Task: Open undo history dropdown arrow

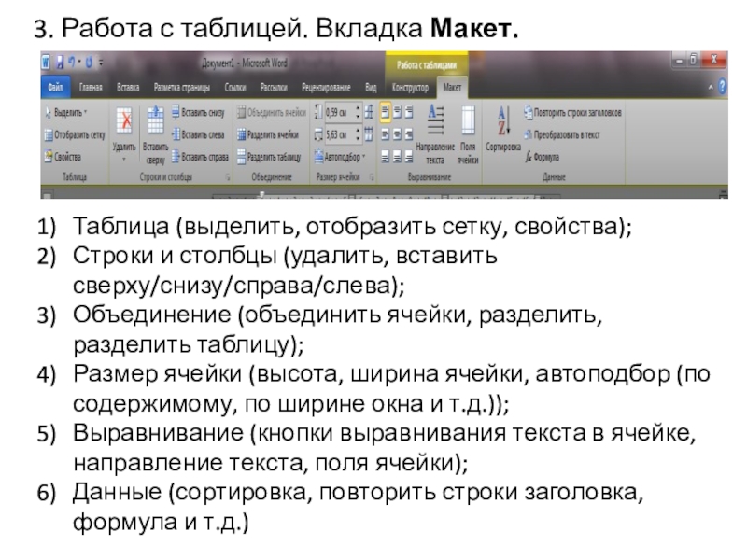Action: 79,63
